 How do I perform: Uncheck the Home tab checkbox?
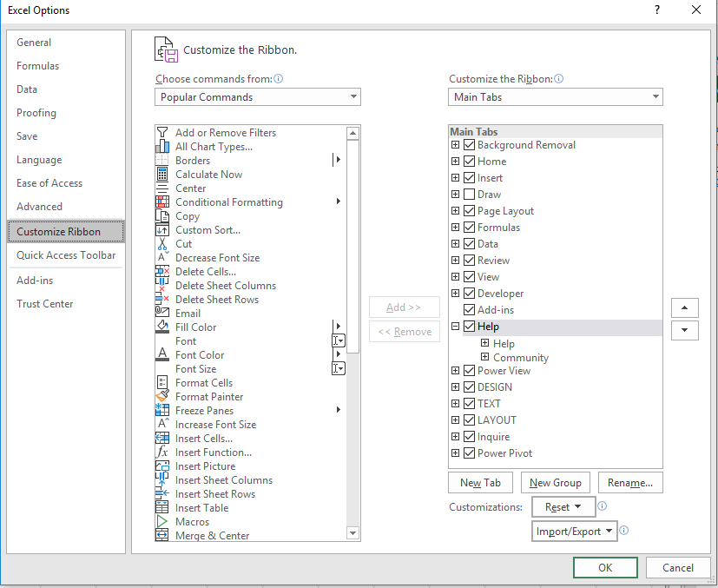coord(469,162)
